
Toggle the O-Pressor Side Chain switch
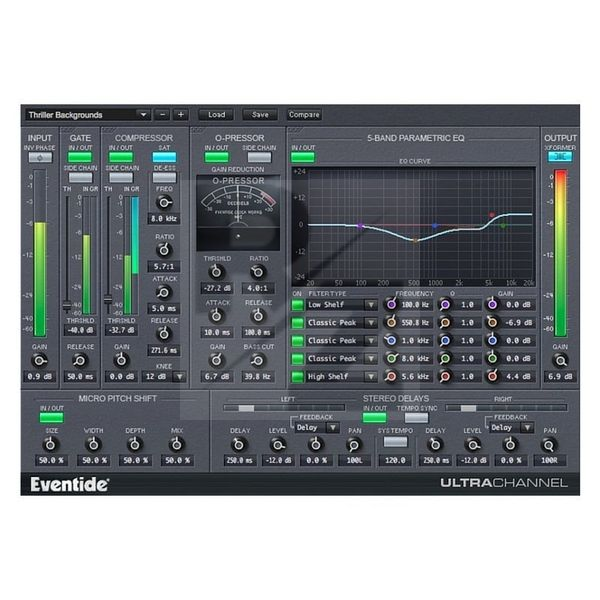coord(259,157)
